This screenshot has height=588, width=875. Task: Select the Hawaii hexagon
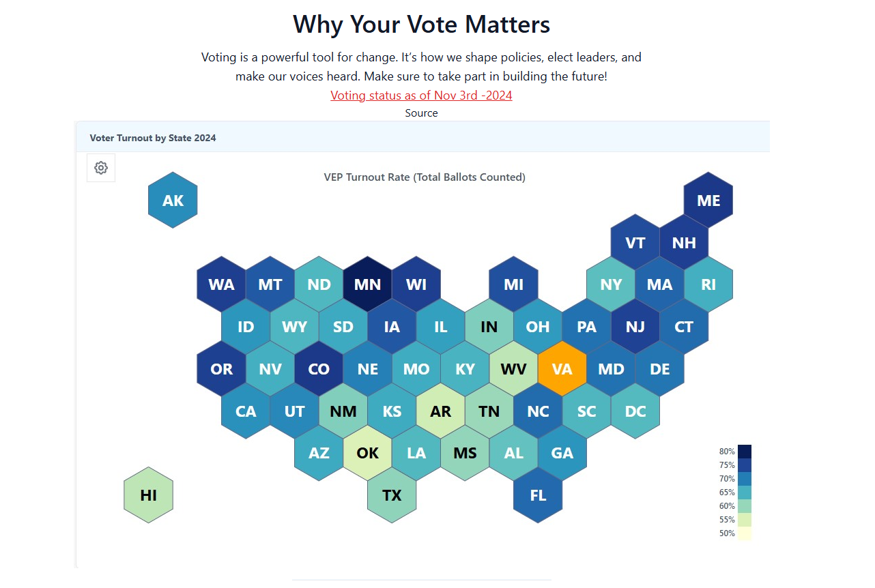(x=148, y=495)
